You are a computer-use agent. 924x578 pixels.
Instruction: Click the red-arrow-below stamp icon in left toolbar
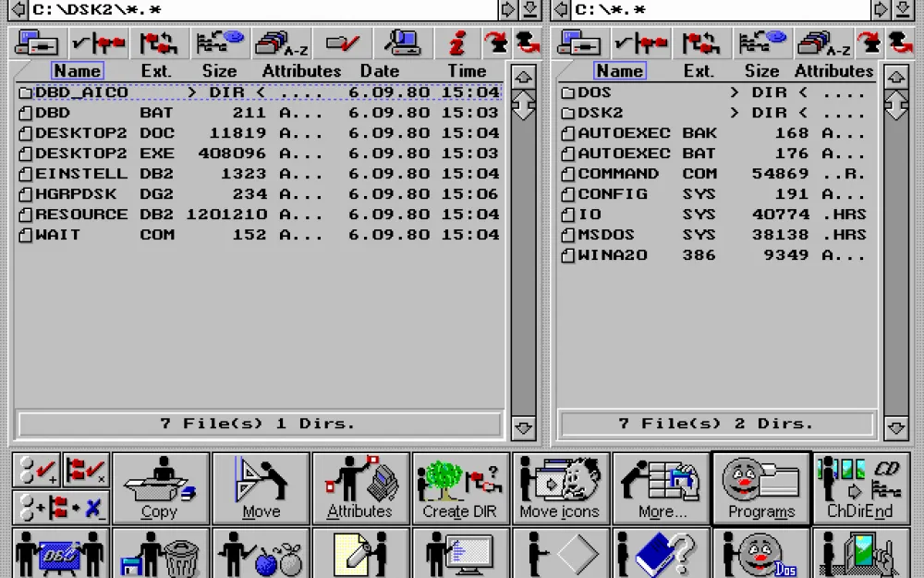pyautogui.click(x=527, y=43)
